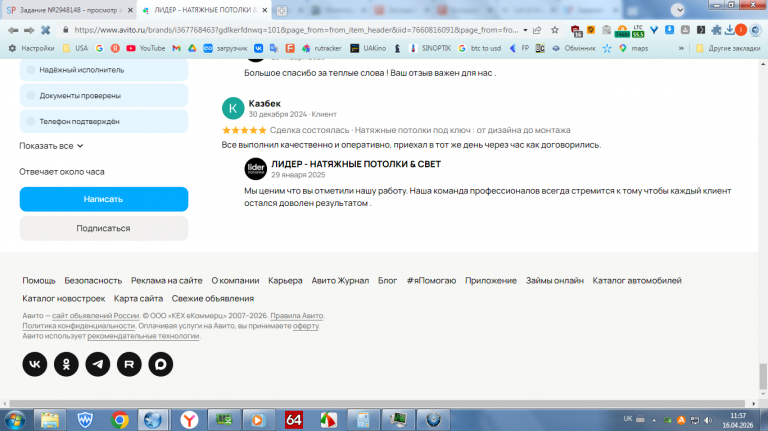Open YouTube bookmark
The width and height of the screenshot is (768, 431).
(x=145, y=48)
